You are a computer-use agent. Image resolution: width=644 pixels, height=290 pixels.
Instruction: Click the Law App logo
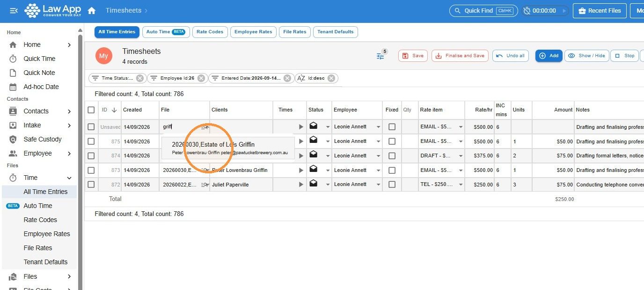click(52, 10)
